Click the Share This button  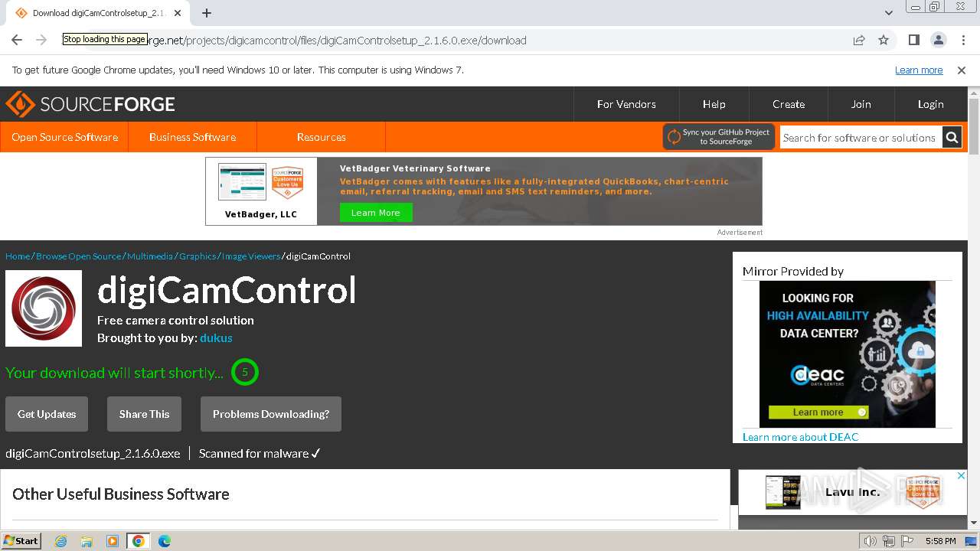[x=144, y=414]
